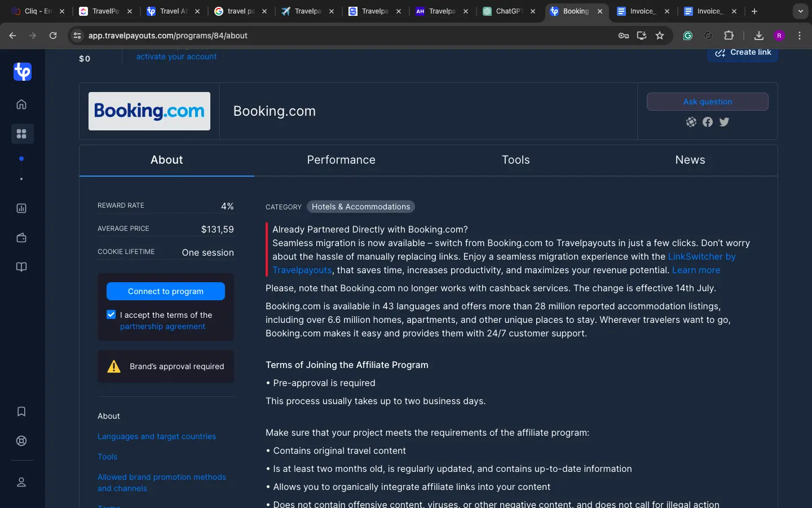The height and width of the screenshot is (508, 812).
Task: Click the bookmark icon in sidebar
Action: (21, 411)
